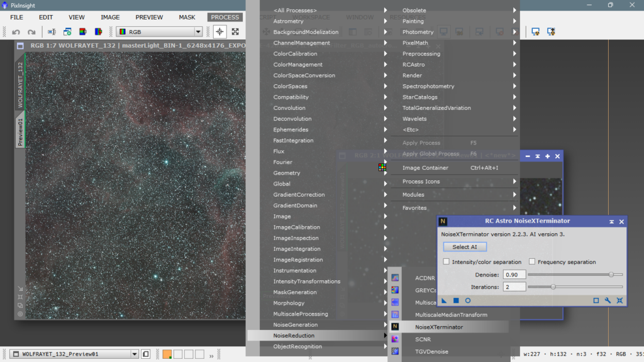This screenshot has width=644, height=362.
Task: Expand the bottom toolbar overflow chevron
Action: tap(211, 356)
